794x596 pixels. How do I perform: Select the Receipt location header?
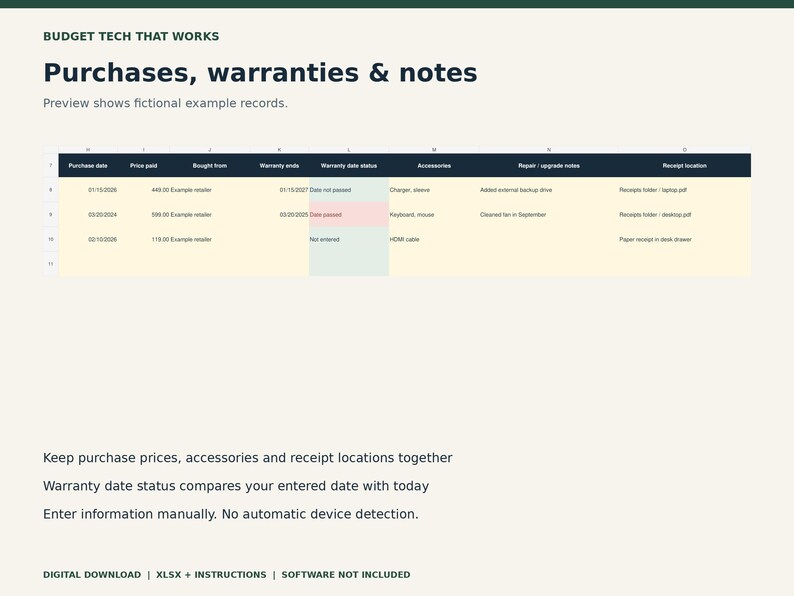pyautogui.click(x=685, y=166)
